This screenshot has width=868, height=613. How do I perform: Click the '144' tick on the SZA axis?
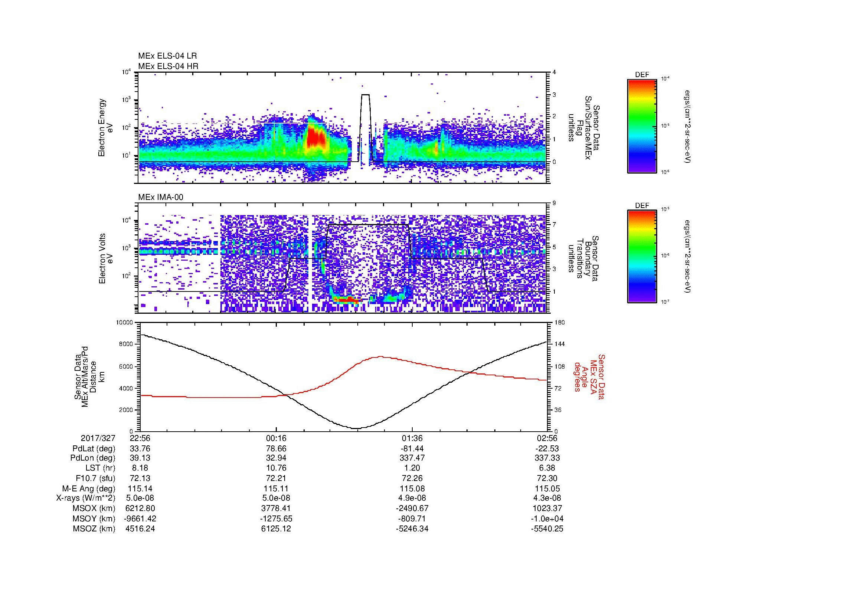click(559, 344)
